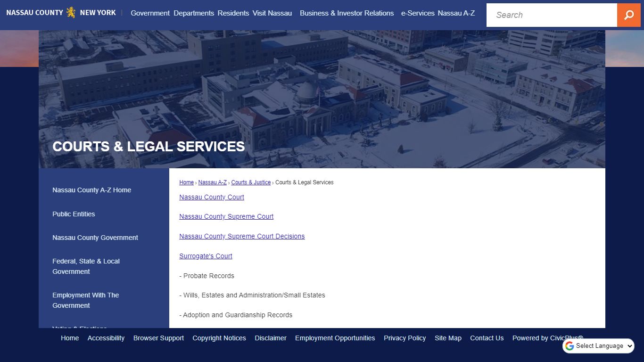Open Courts & Justice breadcrumb link
This screenshot has width=644, height=362.
tap(251, 182)
